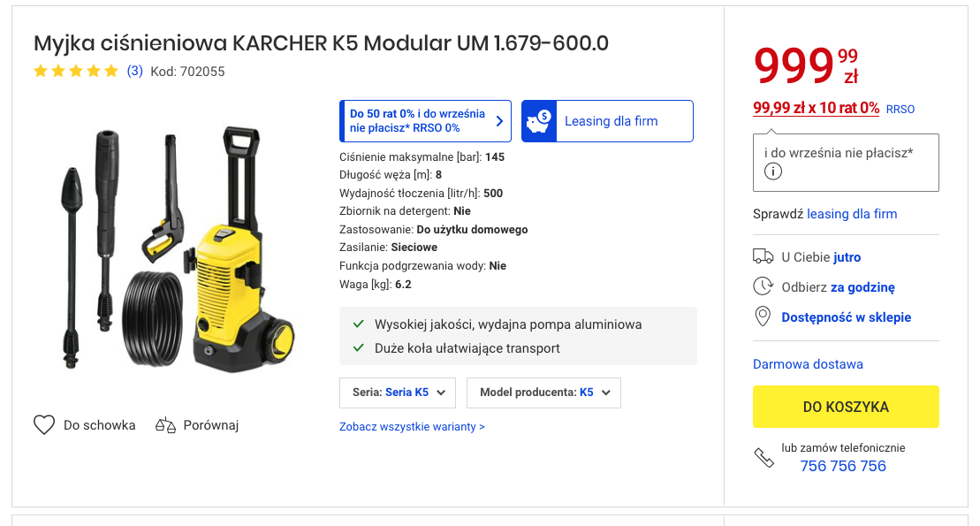The height and width of the screenshot is (526, 980).
Task: Open the Model producenta K5 dropdown
Action: pos(543,393)
